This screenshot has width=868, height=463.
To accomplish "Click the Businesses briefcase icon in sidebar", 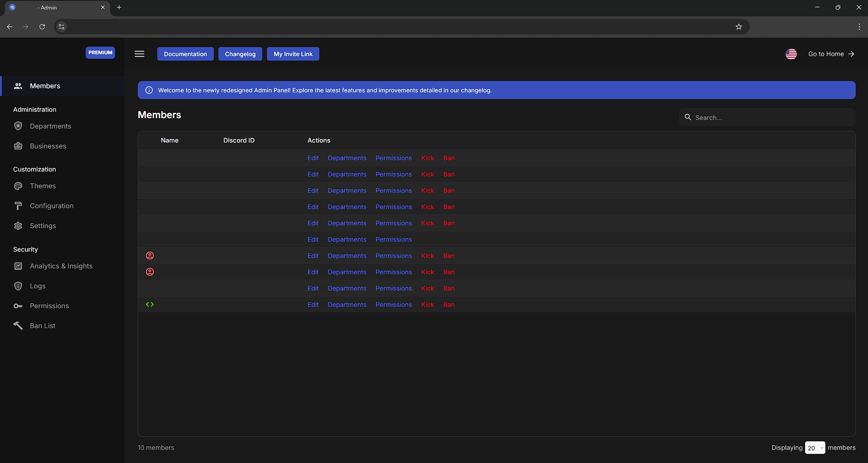I will pyautogui.click(x=18, y=146).
